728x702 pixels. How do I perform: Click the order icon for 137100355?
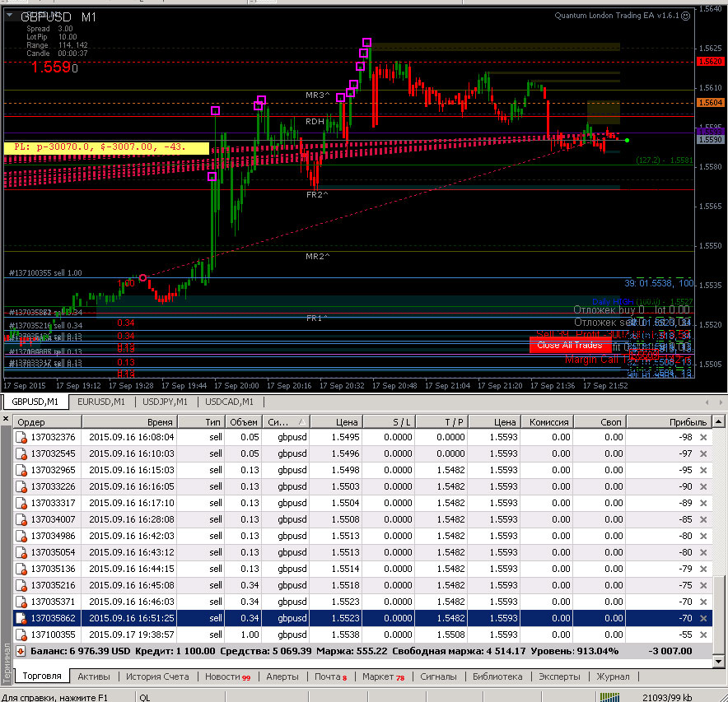click(x=21, y=635)
